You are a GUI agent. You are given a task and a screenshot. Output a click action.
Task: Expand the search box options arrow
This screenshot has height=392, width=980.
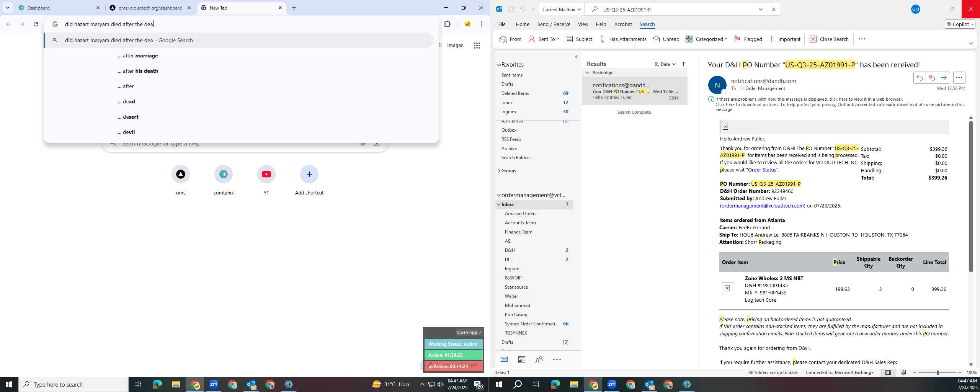pyautogui.click(x=761, y=9)
